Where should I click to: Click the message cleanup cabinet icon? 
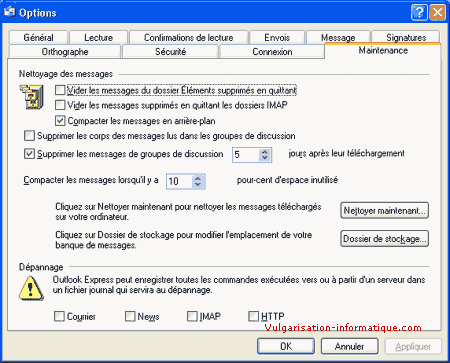pos(32,97)
